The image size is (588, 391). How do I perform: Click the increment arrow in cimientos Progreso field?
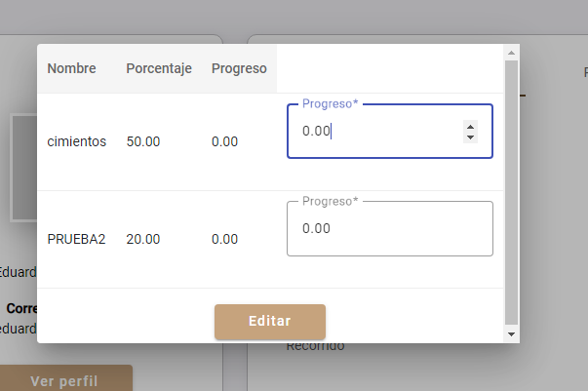coord(471,126)
